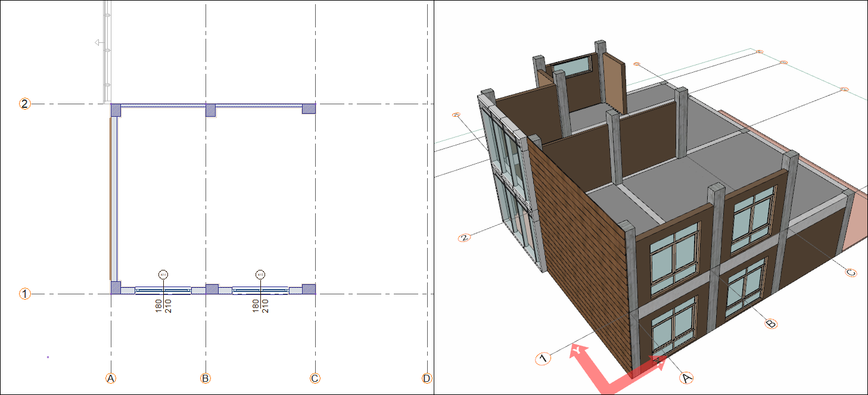Viewport: 868px width, 395px height.
Task: Click grid label C in the 3D view
Action: [x=851, y=273]
